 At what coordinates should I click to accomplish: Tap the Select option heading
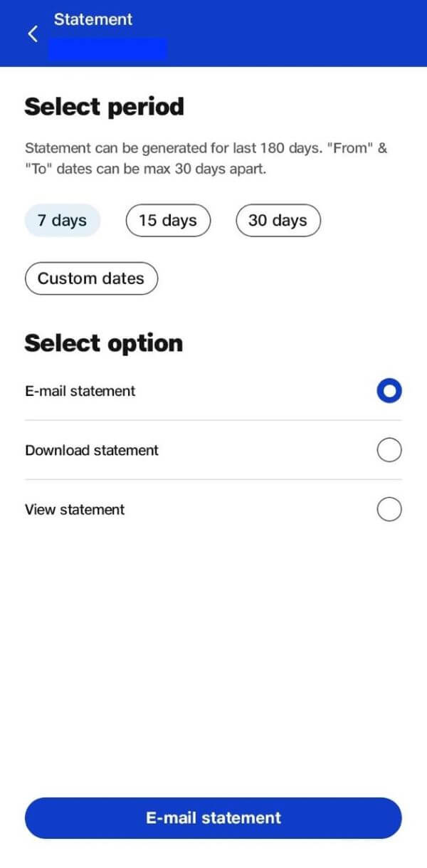coord(103,343)
